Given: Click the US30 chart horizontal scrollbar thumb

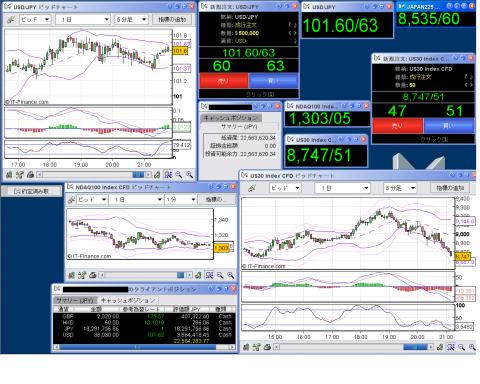Looking at the screenshot, I should 415,347.
